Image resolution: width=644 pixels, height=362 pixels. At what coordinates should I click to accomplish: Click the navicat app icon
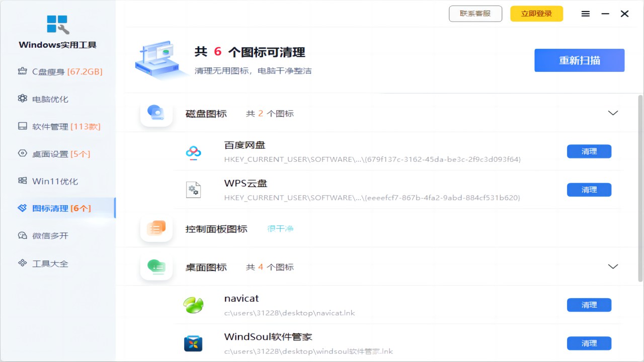[193, 305]
